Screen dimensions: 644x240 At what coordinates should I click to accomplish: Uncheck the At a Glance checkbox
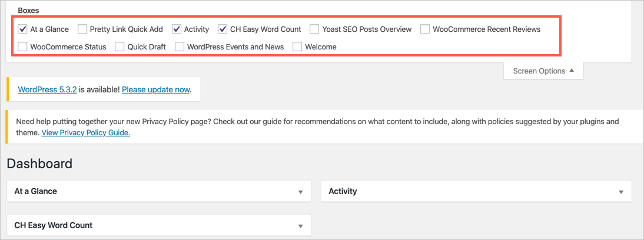23,29
